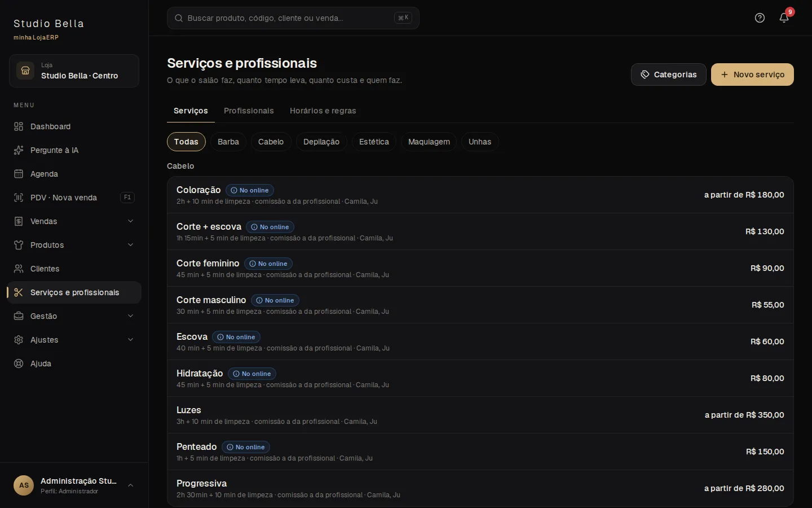Switch to the Profissionais tab
Screen dimensions: 812x508
(249, 111)
